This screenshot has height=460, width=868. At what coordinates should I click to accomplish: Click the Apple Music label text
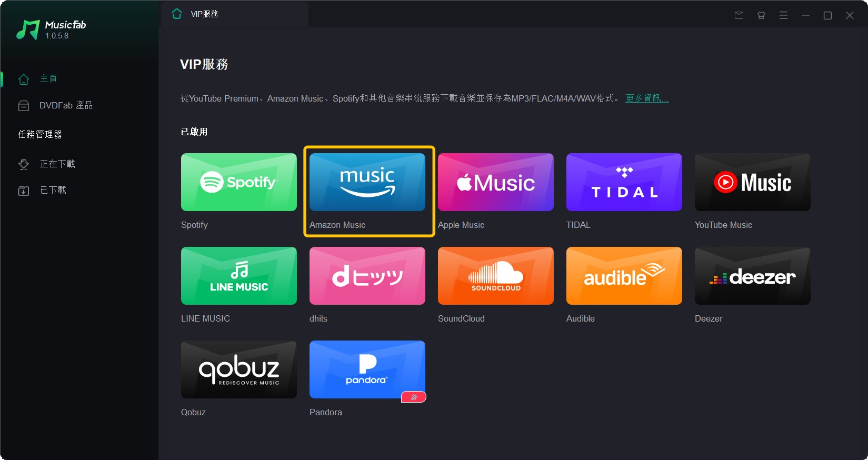(x=461, y=225)
